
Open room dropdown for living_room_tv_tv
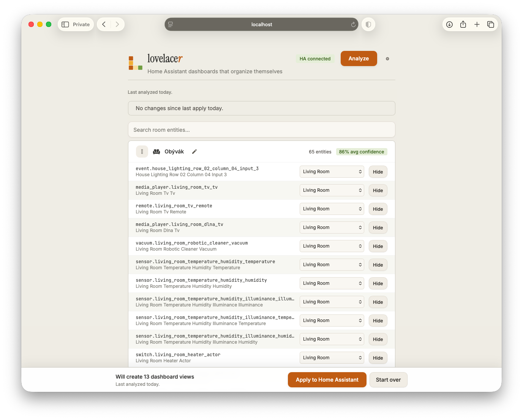pos(332,190)
